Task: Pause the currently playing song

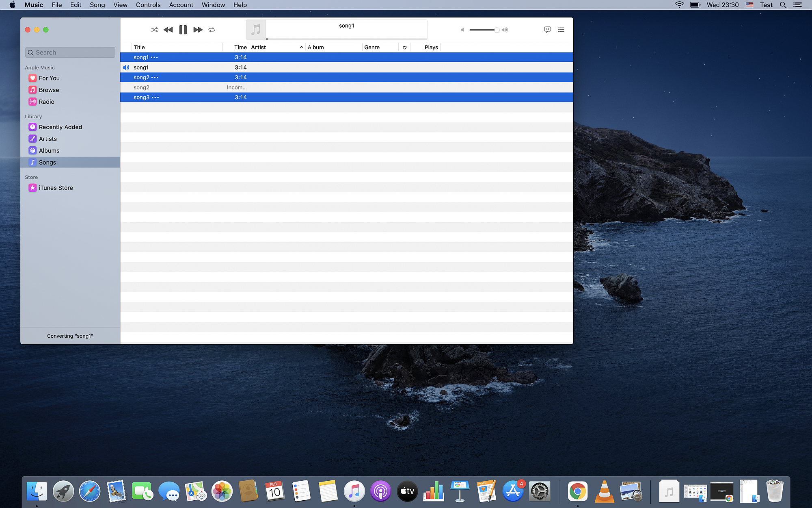Action: (183, 30)
